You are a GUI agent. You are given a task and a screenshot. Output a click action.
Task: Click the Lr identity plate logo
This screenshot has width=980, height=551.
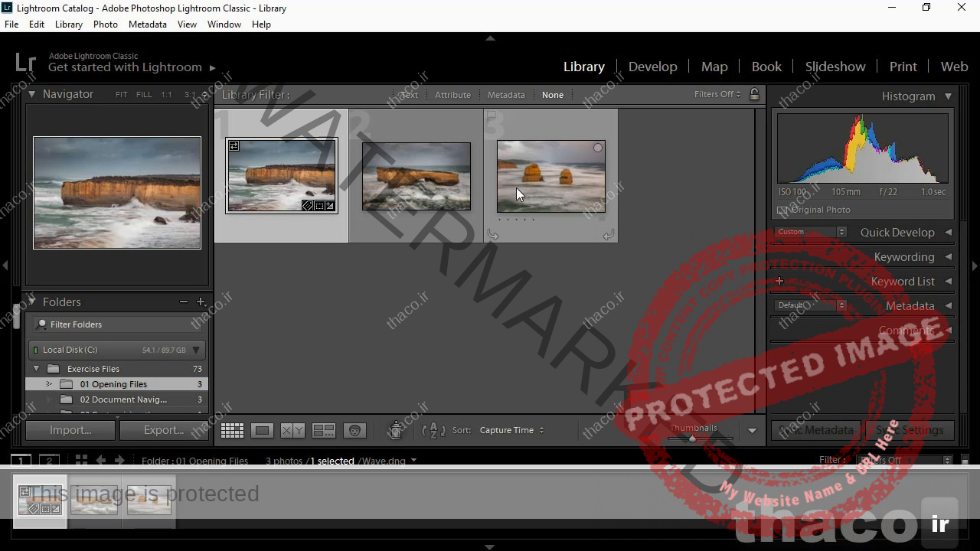tap(25, 62)
